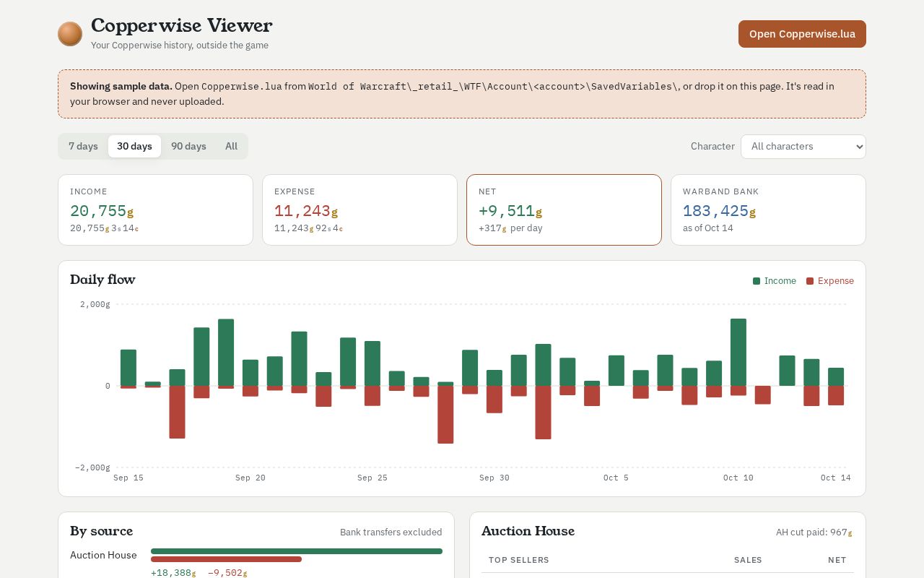The width and height of the screenshot is (924, 578).
Task: Click the Sep 25 axis label
Action: [x=372, y=478]
